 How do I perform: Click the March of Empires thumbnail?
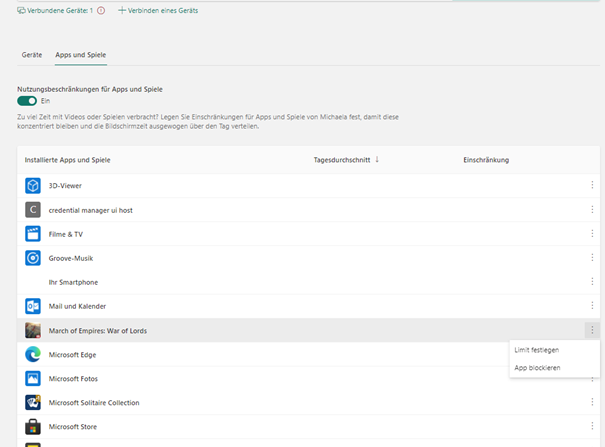pyautogui.click(x=32, y=330)
